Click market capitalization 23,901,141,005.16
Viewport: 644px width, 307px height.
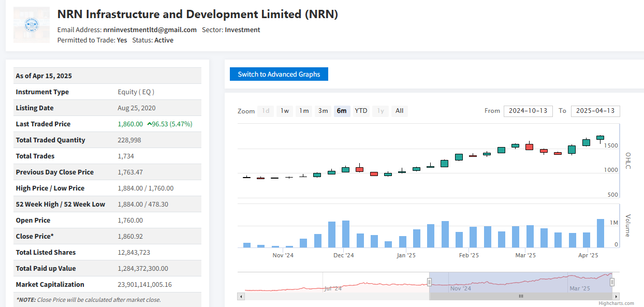click(145, 284)
